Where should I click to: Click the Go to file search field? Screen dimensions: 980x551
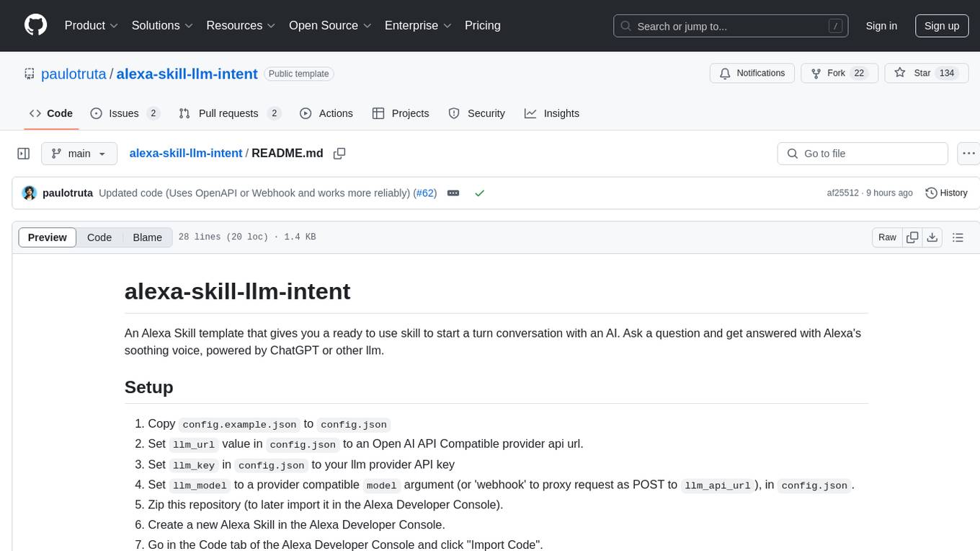pyautogui.click(x=863, y=154)
